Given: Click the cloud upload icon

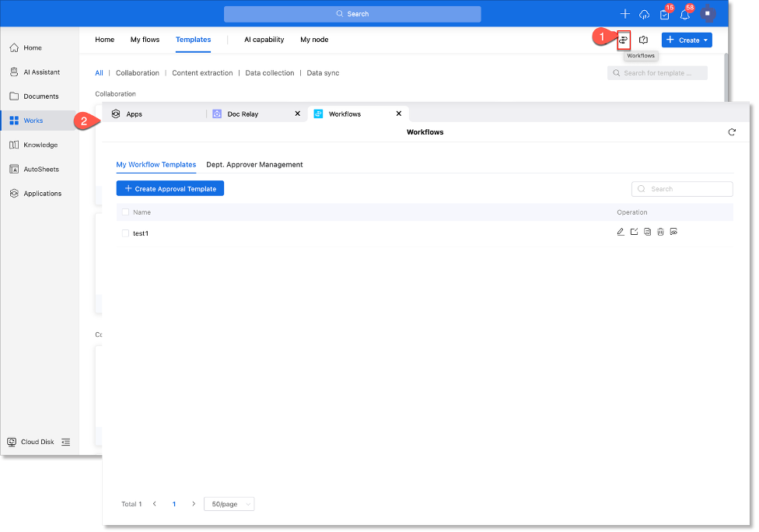Looking at the screenshot, I should [x=644, y=14].
